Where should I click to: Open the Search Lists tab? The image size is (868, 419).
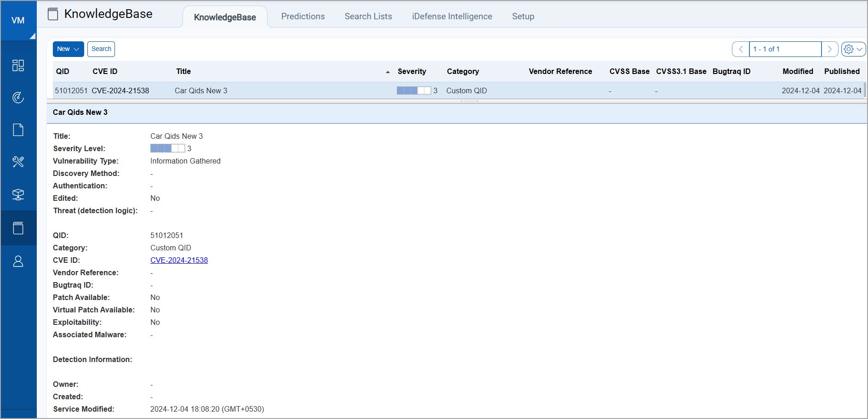point(368,17)
